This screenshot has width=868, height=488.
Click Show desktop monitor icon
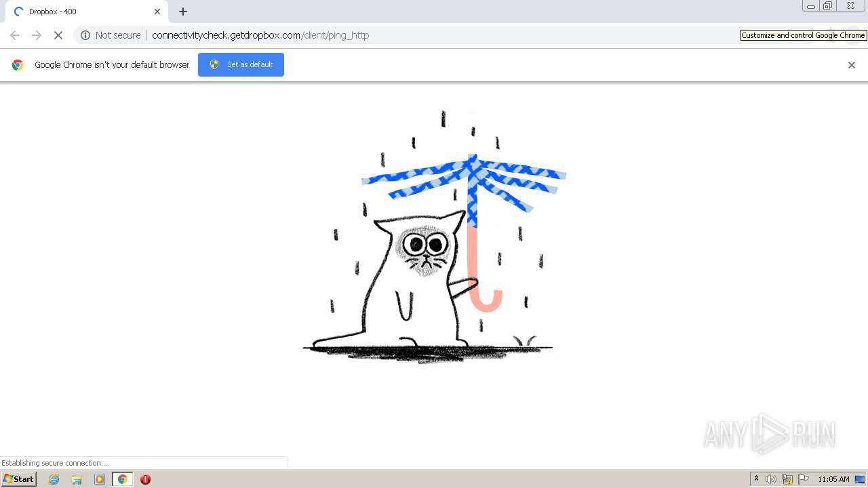(x=861, y=479)
